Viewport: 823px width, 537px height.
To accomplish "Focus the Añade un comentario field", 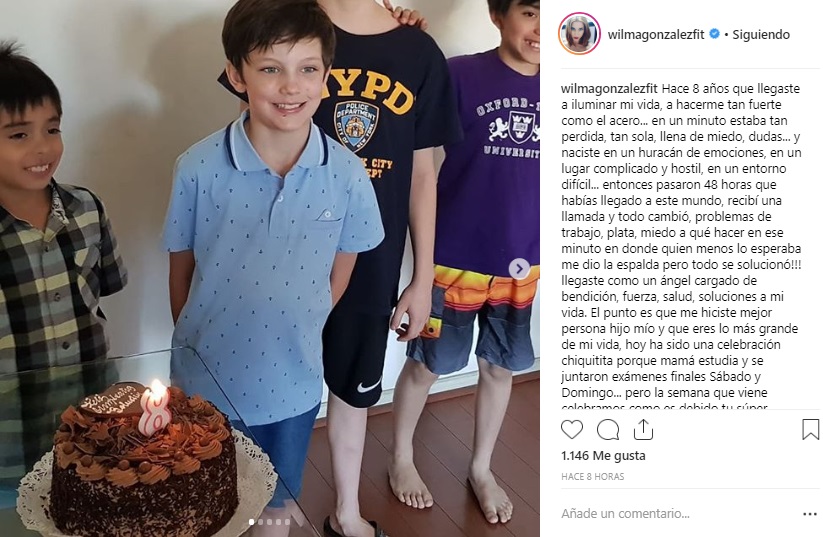I will pyautogui.click(x=677, y=513).
